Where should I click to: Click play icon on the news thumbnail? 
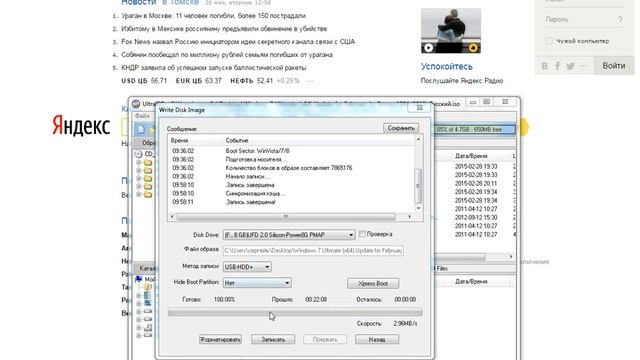click(428, 48)
